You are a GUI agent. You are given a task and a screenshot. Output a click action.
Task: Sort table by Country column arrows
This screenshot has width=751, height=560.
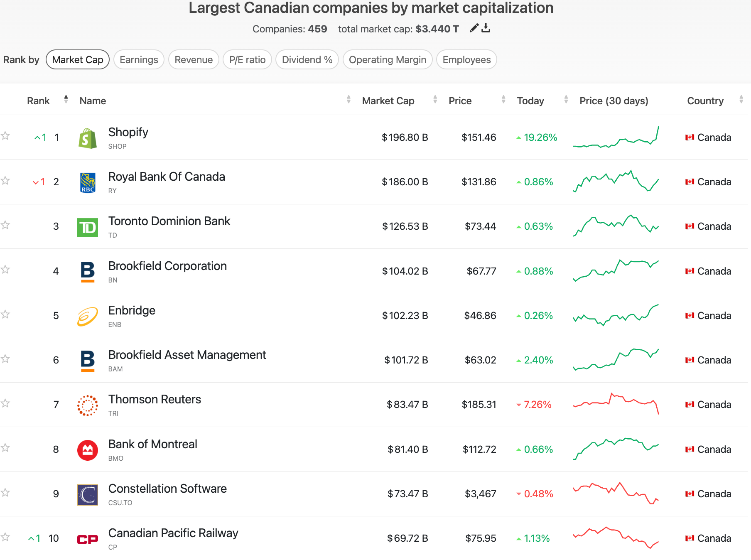click(741, 99)
